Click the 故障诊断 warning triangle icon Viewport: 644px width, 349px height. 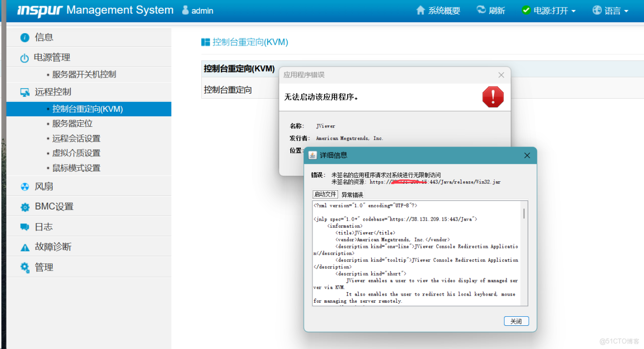point(25,247)
